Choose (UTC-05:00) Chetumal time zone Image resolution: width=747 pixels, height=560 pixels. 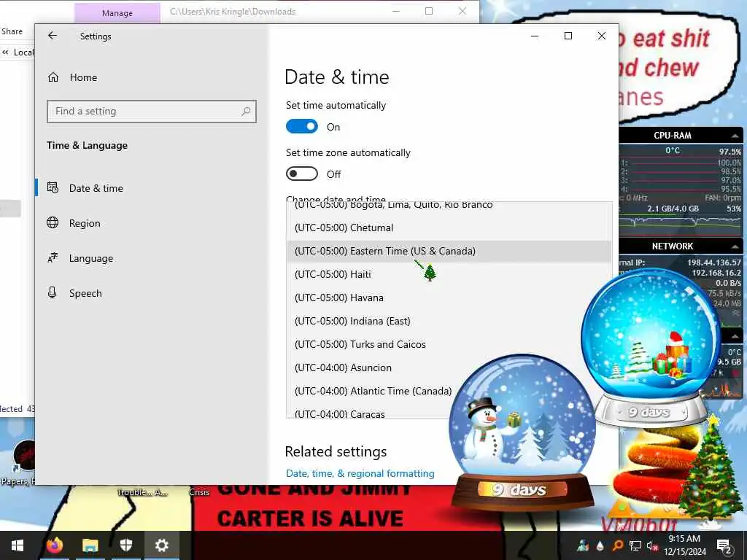pyautogui.click(x=449, y=227)
